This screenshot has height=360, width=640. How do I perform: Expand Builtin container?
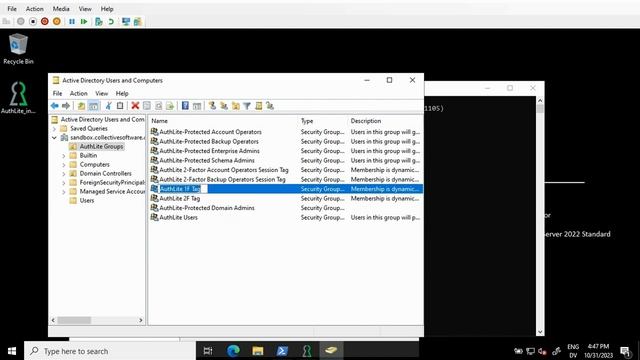coord(64,156)
